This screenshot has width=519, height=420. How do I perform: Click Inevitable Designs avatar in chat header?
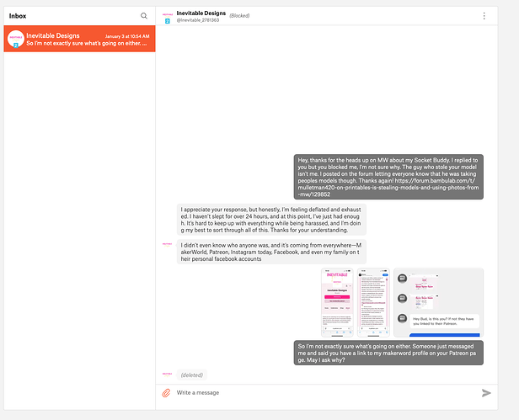point(168,17)
